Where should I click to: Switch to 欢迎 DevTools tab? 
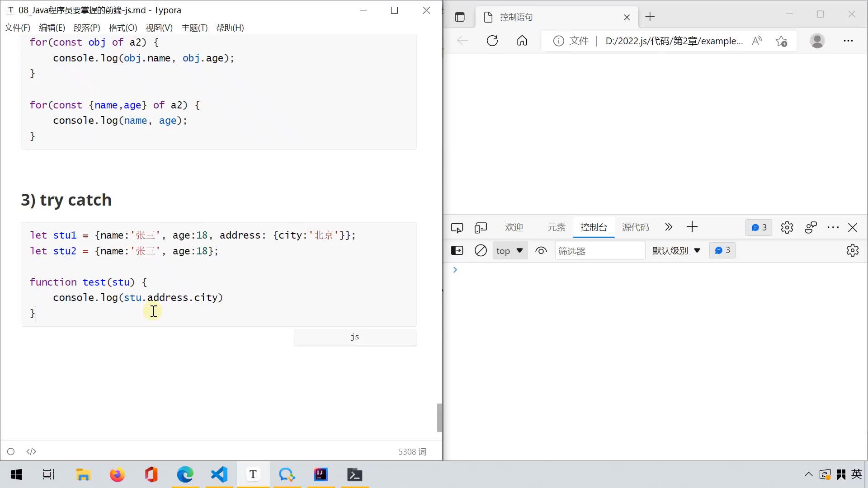514,227
